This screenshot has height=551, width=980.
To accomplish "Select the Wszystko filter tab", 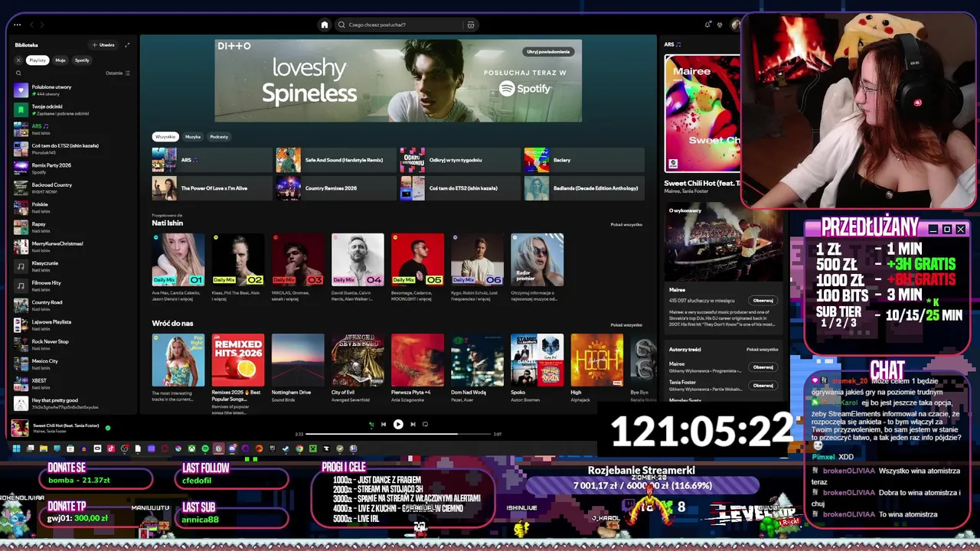I will pyautogui.click(x=165, y=136).
